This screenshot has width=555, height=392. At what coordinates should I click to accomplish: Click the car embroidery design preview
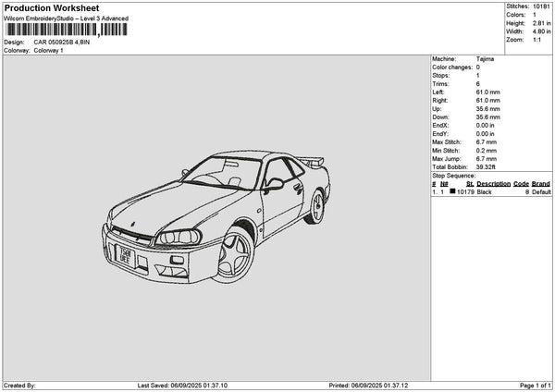216,216
